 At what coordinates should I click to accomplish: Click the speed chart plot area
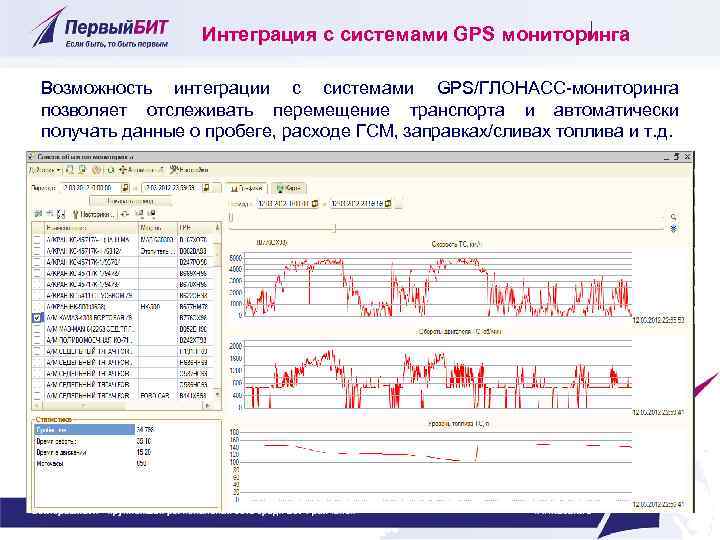pyautogui.click(x=438, y=284)
